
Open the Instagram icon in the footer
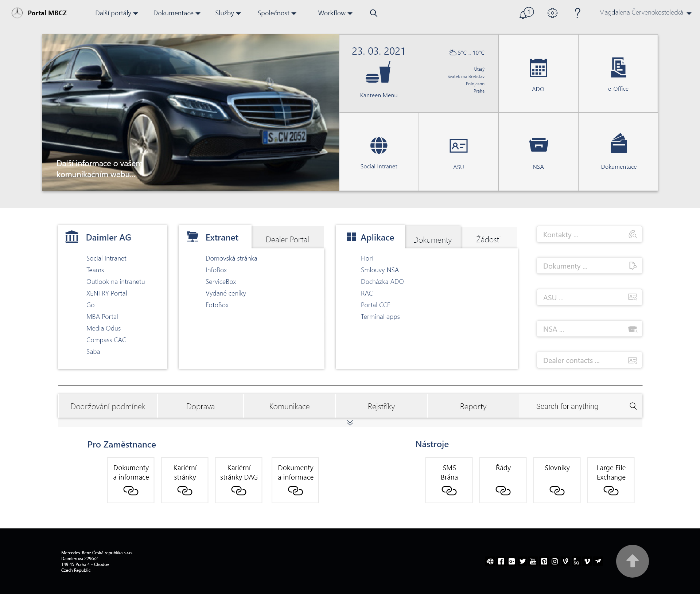[x=555, y=561]
